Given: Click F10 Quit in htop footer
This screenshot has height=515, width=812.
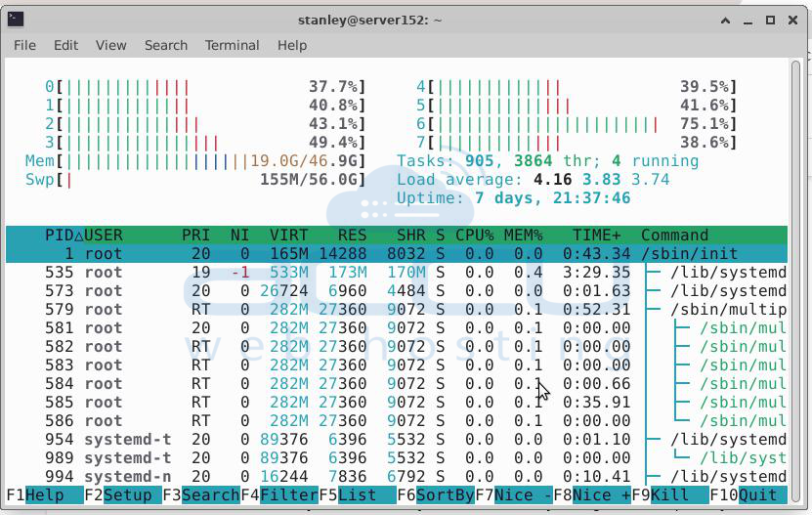Looking at the screenshot, I should [x=748, y=494].
